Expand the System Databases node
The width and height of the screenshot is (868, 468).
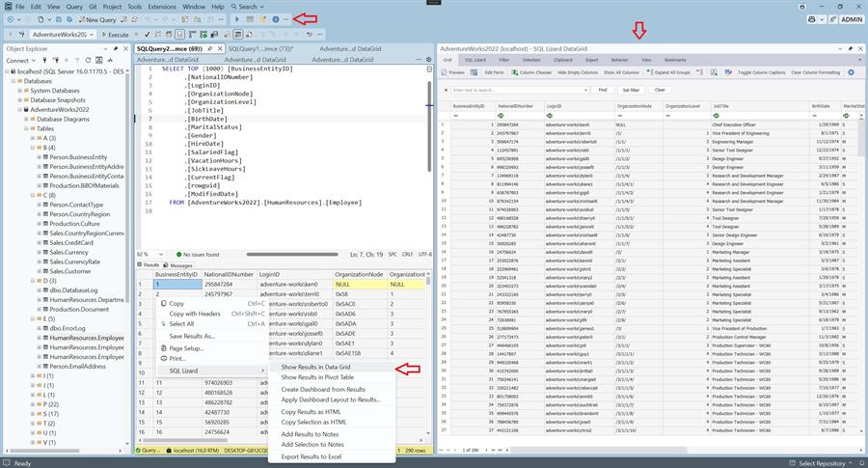20,91
